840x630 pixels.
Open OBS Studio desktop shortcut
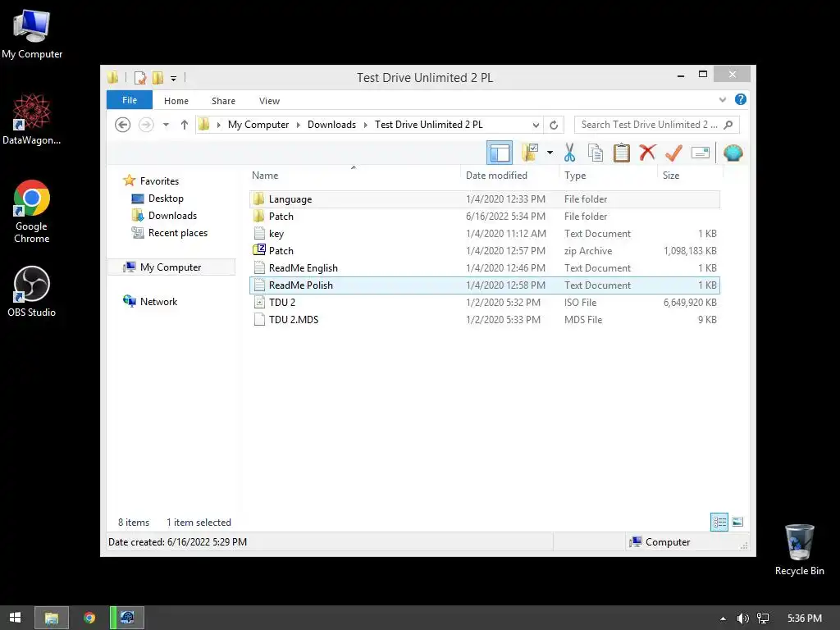(32, 291)
